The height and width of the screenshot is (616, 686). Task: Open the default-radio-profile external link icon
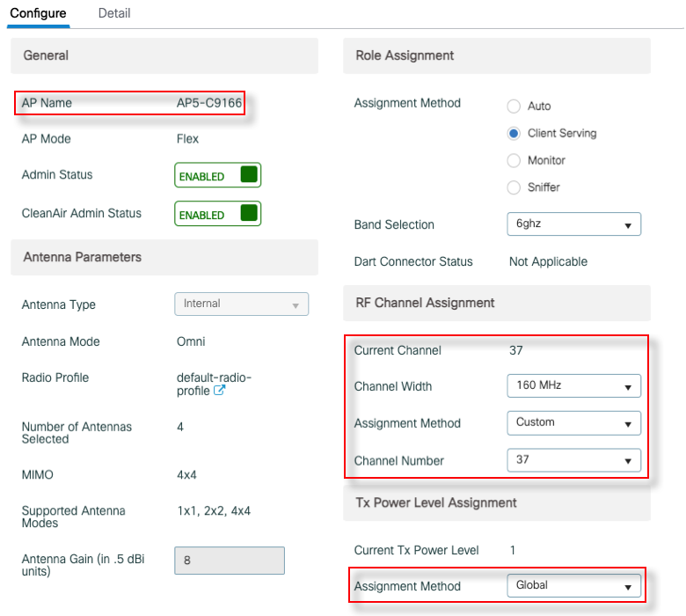pyautogui.click(x=220, y=391)
